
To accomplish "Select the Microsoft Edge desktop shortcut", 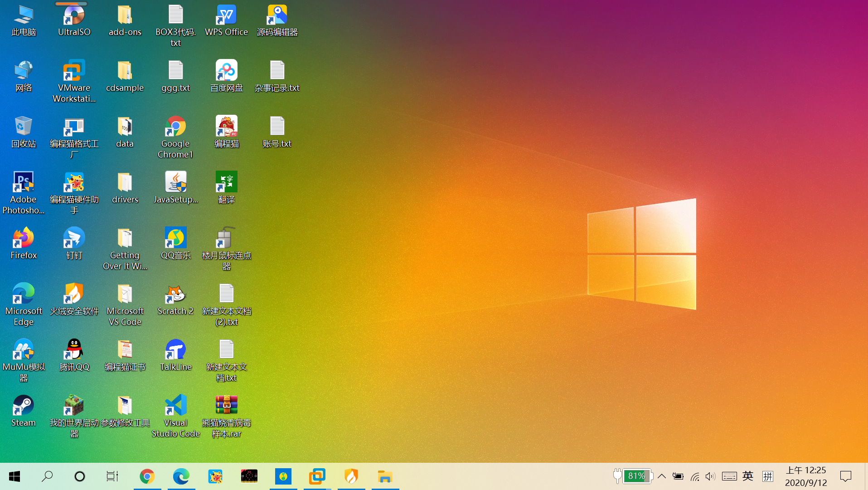I will pyautogui.click(x=24, y=305).
